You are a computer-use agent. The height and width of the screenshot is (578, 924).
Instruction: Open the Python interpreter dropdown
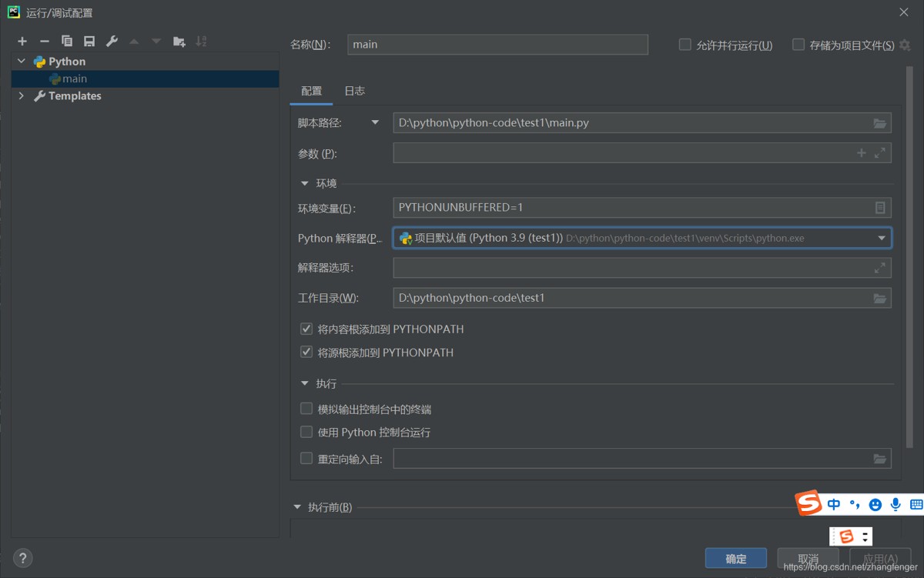(882, 239)
